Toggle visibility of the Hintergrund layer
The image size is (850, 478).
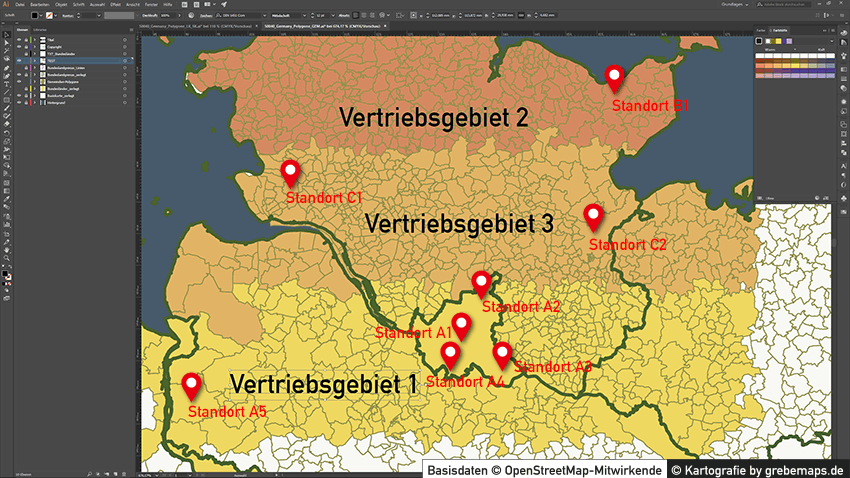pos(19,102)
